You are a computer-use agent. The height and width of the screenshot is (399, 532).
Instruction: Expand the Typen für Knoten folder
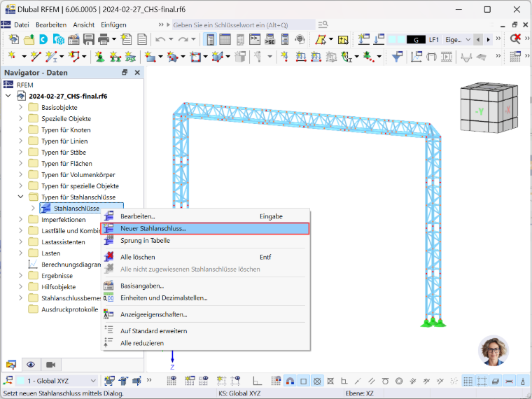pyautogui.click(x=21, y=129)
